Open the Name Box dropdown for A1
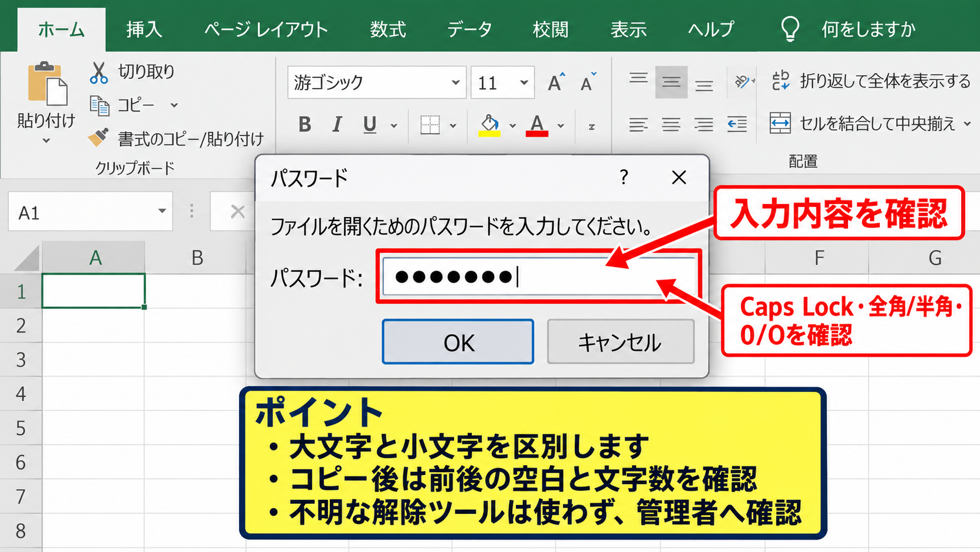 (162, 211)
